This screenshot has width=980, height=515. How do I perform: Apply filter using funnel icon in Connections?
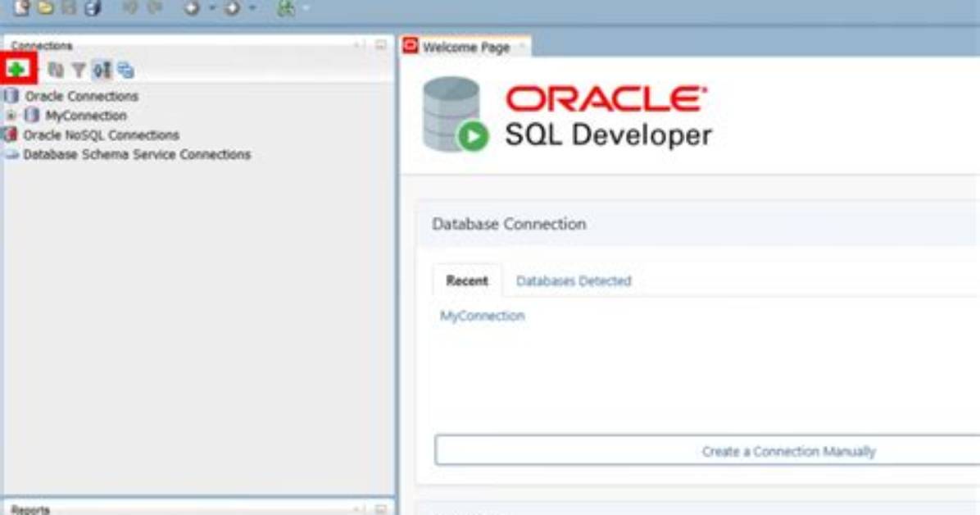tap(79, 70)
